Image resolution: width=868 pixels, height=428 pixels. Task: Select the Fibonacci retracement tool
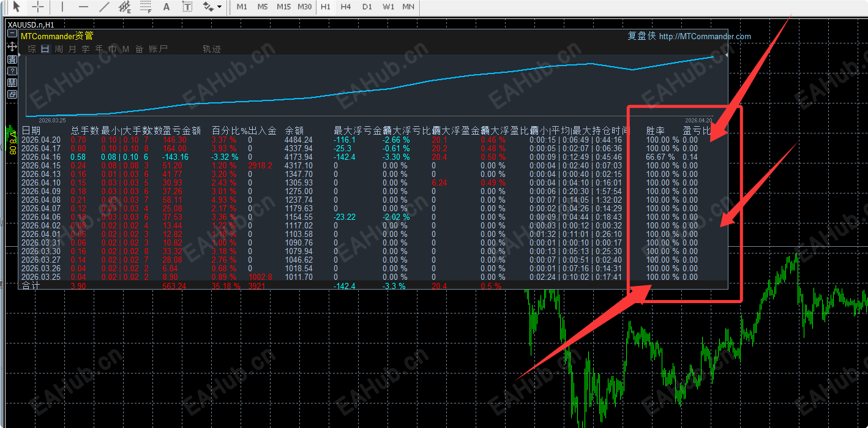coord(146,7)
